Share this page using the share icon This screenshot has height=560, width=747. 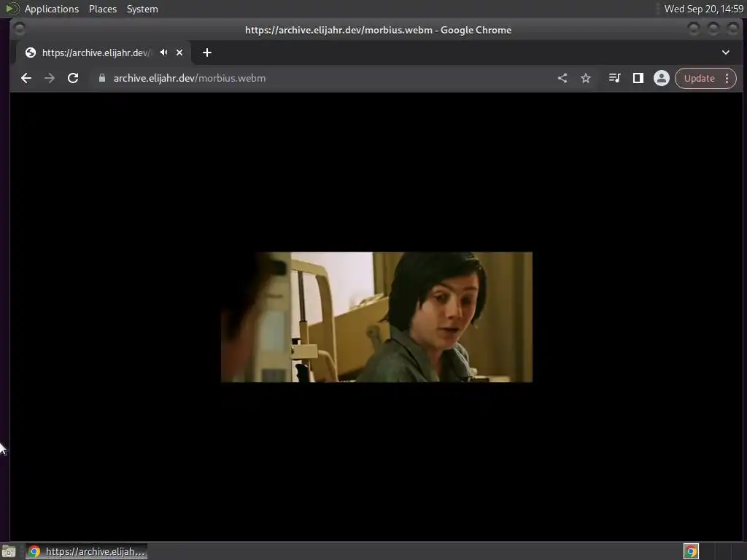(x=562, y=78)
